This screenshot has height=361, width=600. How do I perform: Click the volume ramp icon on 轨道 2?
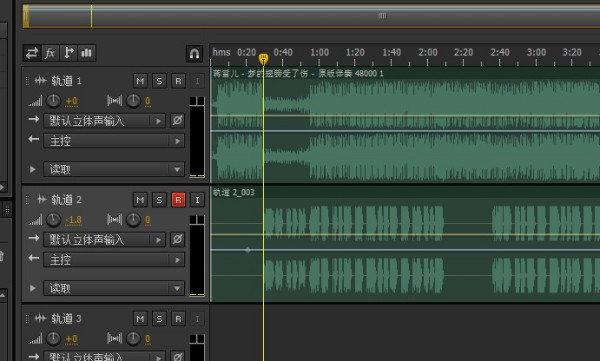pyautogui.click(x=35, y=221)
